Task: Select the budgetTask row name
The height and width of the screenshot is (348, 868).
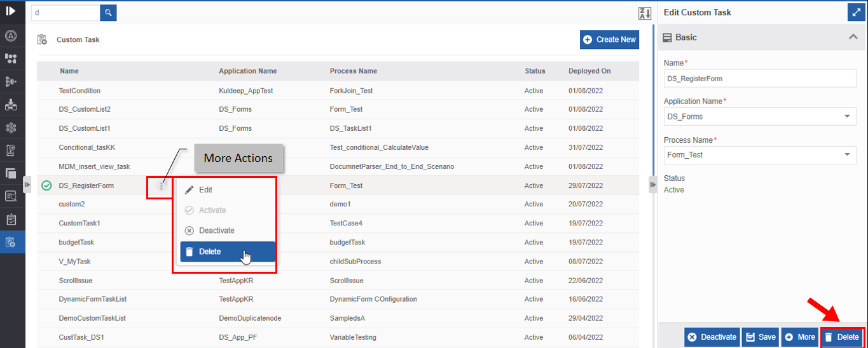Action: coord(76,243)
